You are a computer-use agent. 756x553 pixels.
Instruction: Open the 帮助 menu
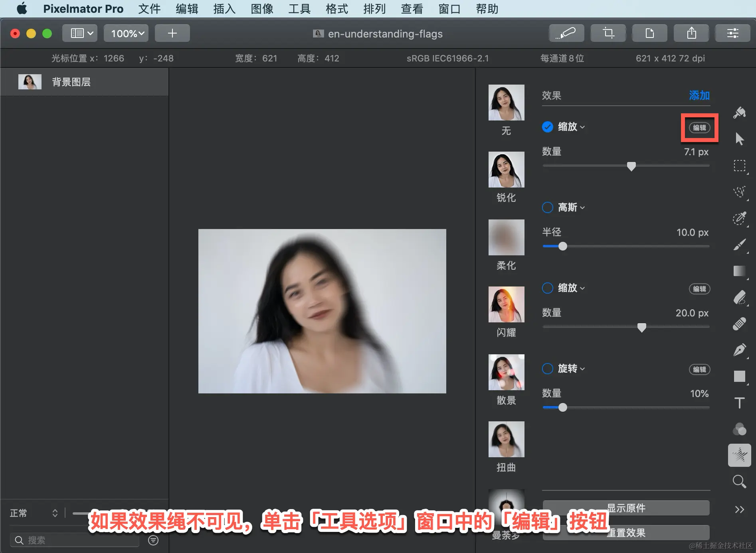pyautogui.click(x=487, y=9)
